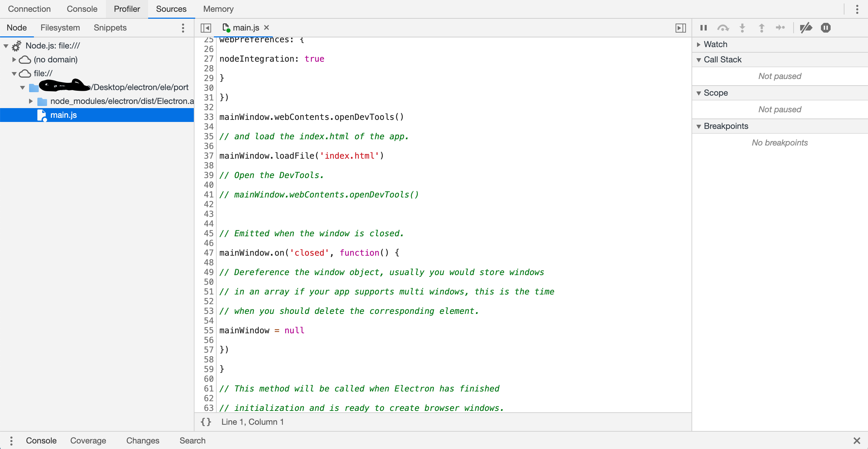Click the Step into function icon

pos(742,28)
